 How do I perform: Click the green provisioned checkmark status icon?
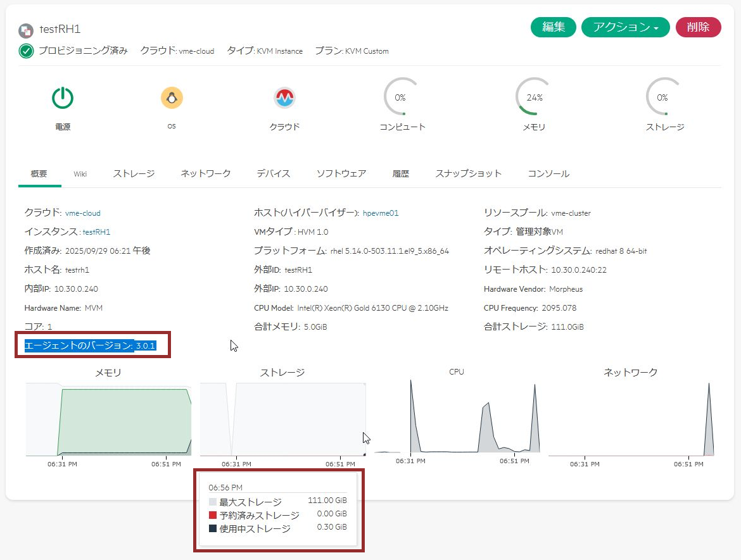coord(26,51)
